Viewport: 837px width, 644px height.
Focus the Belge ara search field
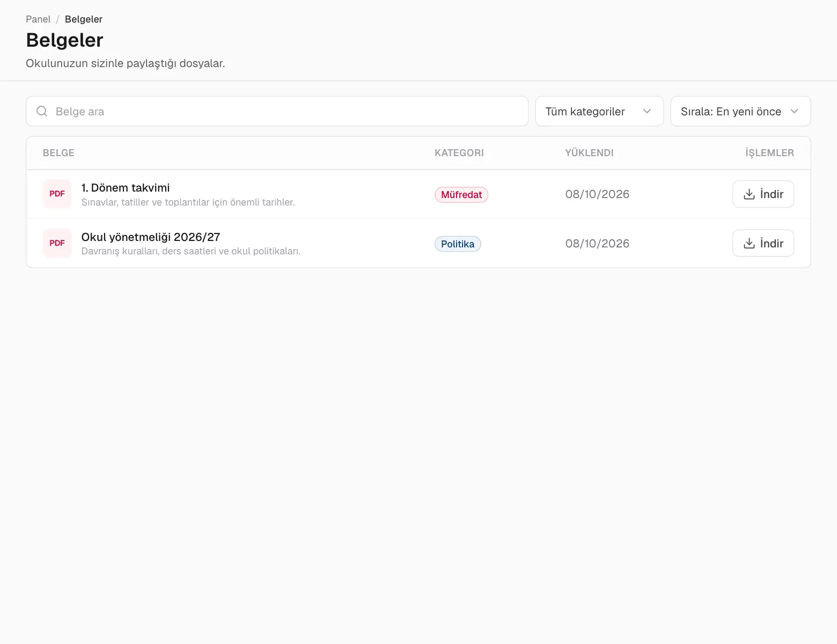277,111
